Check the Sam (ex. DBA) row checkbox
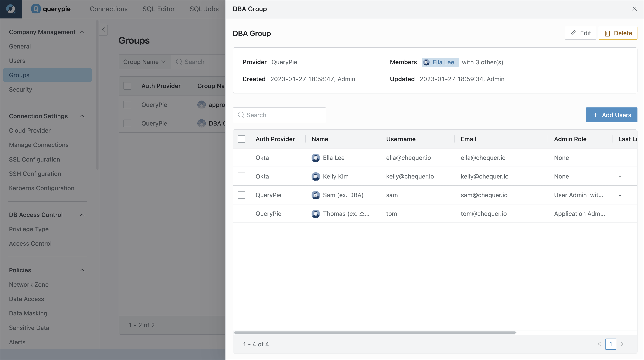This screenshot has height=360, width=644. pos(241,195)
